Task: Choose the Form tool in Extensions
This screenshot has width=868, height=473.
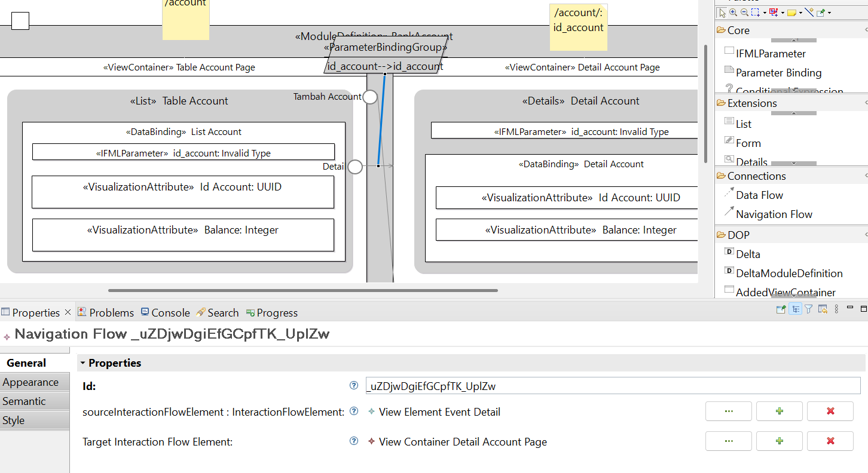Action: [x=742, y=143]
